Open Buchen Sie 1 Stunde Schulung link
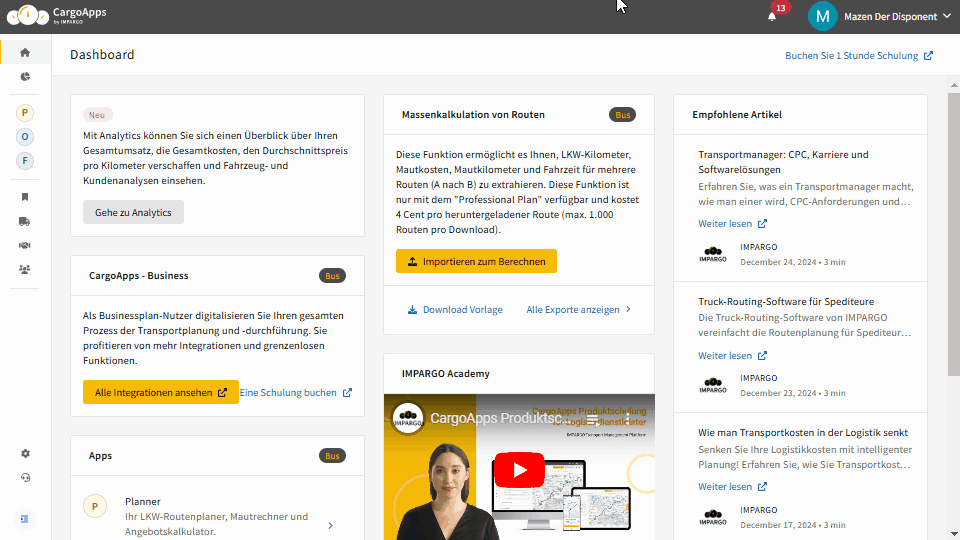Image resolution: width=960 pixels, height=540 pixels. pos(859,56)
